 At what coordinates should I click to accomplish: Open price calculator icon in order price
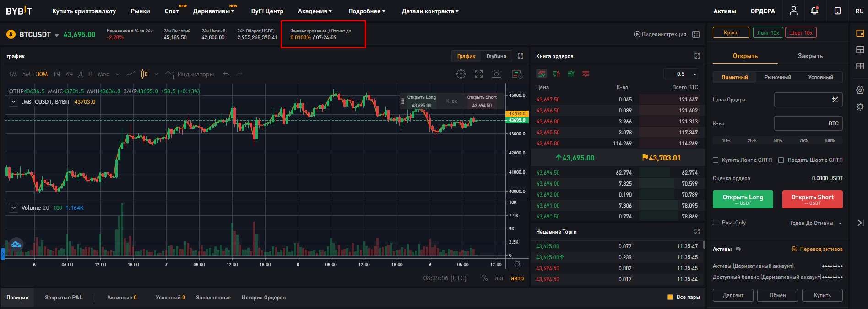coord(835,99)
